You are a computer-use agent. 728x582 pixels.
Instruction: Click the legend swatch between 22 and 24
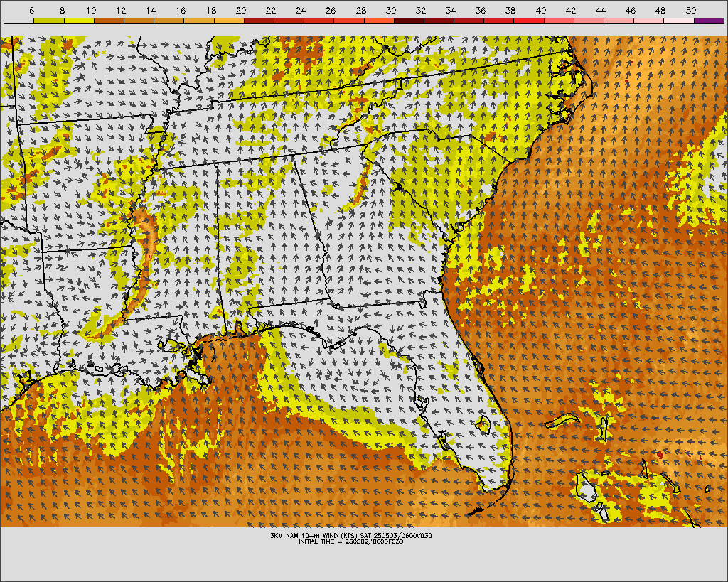click(x=289, y=21)
